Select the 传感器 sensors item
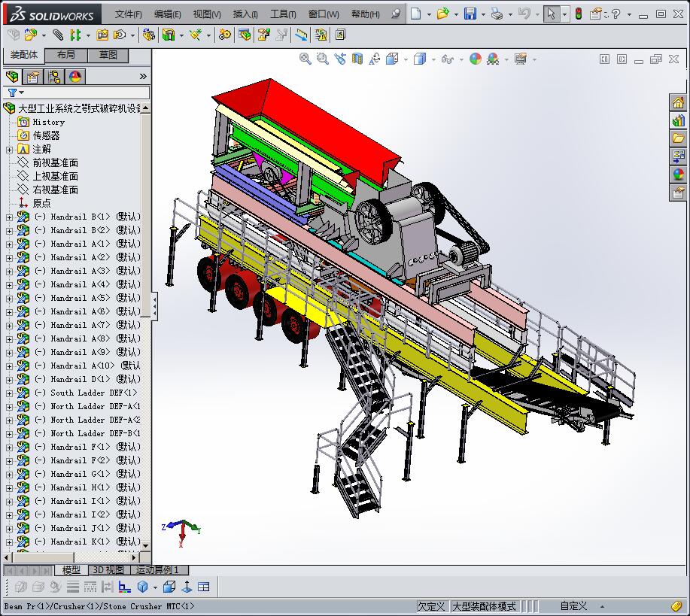This screenshot has height=616, width=690. tap(46, 136)
